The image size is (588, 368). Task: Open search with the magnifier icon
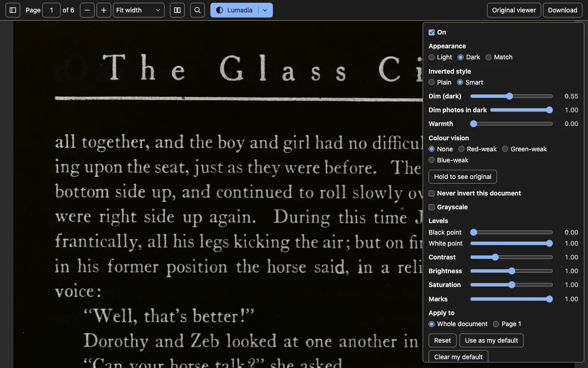tap(198, 10)
